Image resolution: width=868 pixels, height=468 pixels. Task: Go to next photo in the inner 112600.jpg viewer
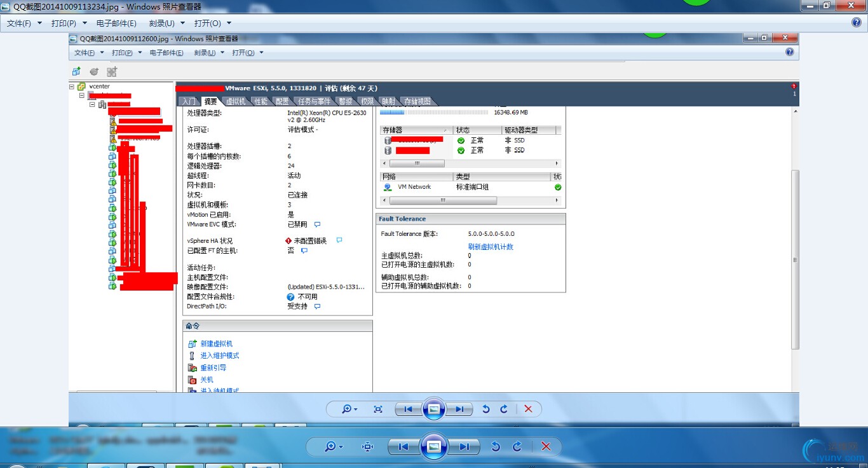pyautogui.click(x=459, y=410)
